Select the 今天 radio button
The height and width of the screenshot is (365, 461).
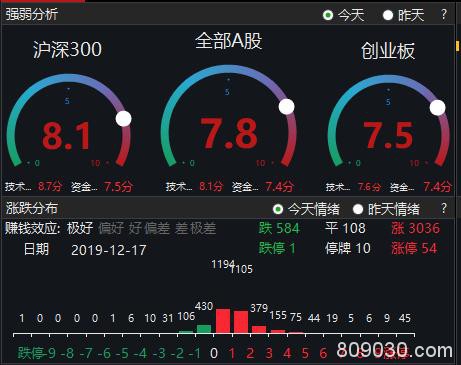(328, 15)
